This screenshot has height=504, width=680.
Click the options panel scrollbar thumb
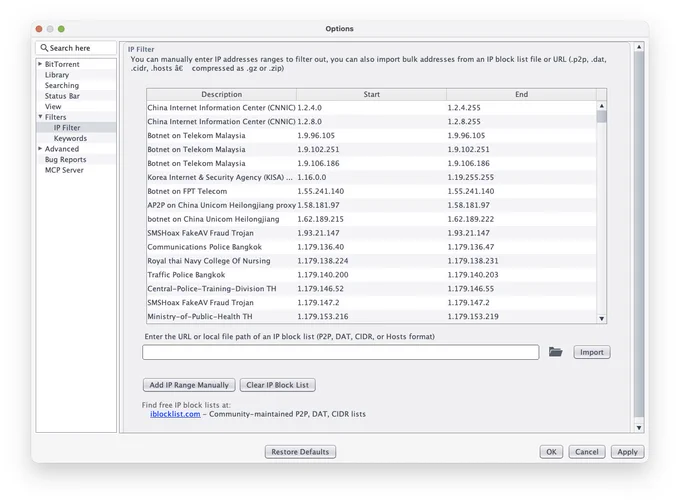pos(639,234)
